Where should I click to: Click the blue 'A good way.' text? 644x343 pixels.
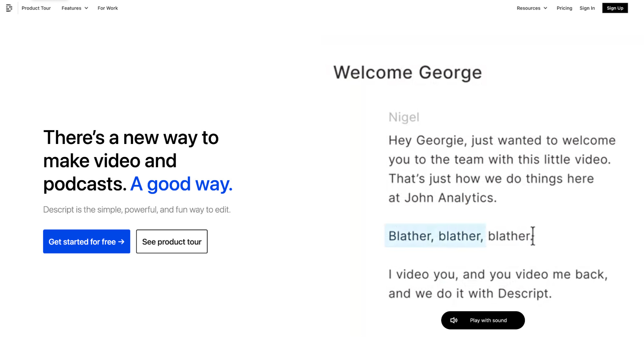(x=181, y=184)
